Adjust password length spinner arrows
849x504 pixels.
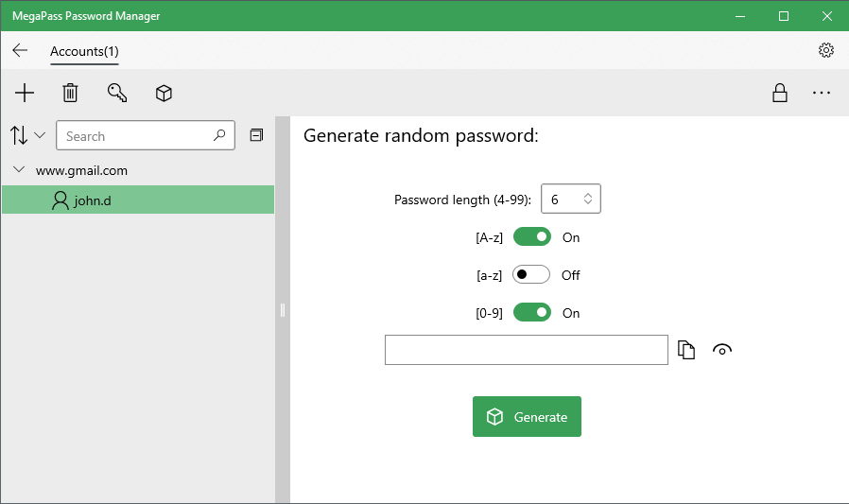coord(588,199)
